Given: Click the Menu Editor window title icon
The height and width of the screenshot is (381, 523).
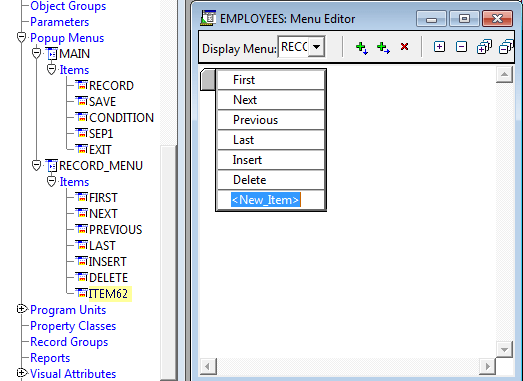Looking at the screenshot, I should [208, 18].
